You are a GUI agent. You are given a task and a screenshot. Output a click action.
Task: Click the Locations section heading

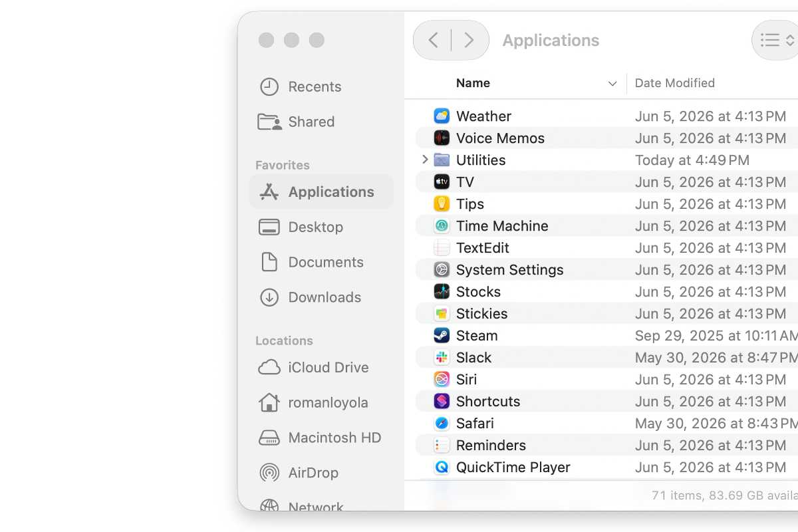click(284, 341)
